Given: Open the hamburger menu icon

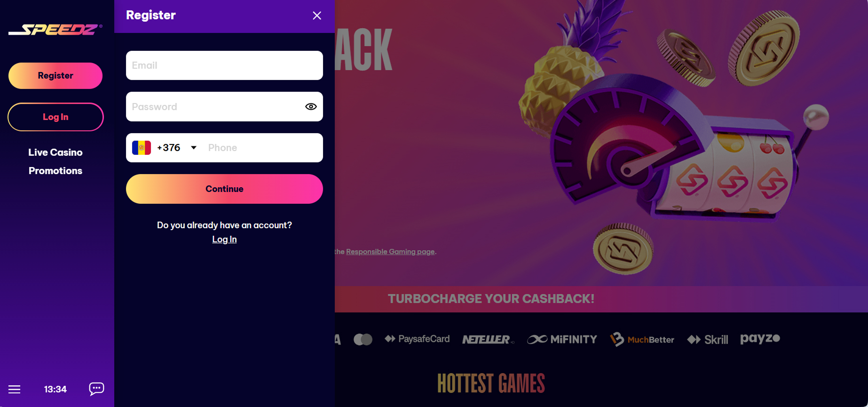Looking at the screenshot, I should [x=15, y=389].
